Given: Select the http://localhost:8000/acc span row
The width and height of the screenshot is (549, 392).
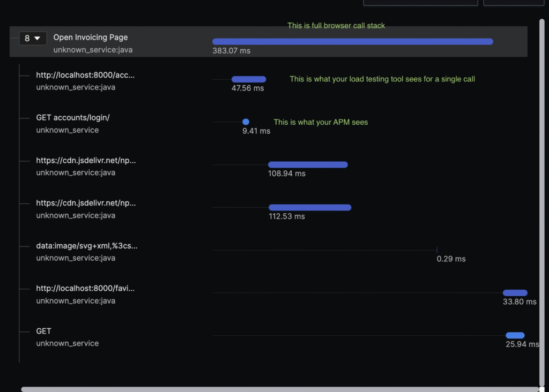Looking at the screenshot, I should [86, 75].
